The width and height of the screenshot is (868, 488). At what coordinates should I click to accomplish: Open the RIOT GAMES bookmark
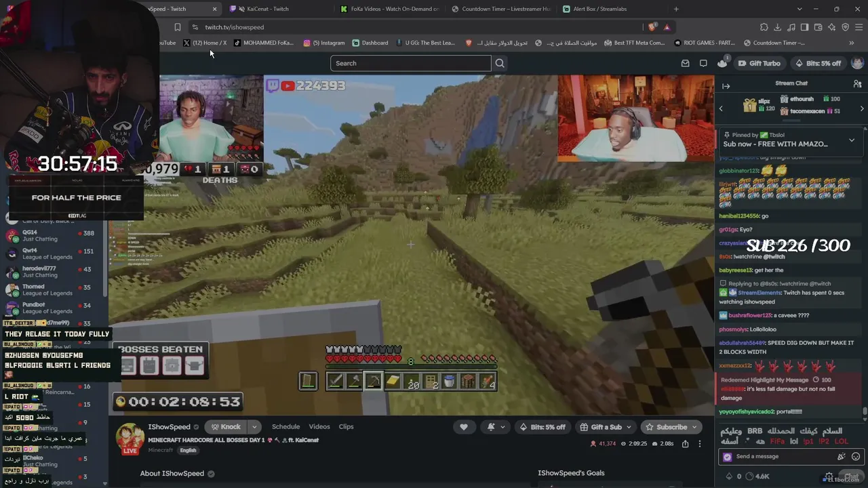coord(705,43)
